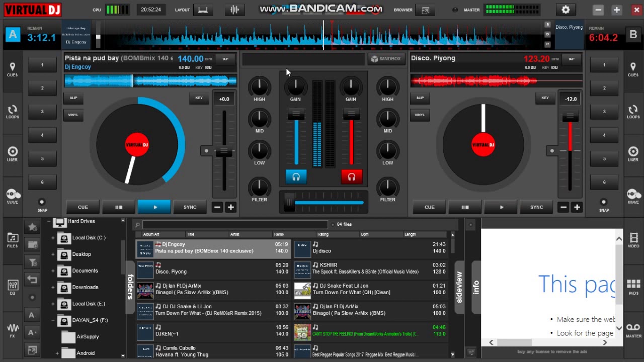The image size is (644, 362).
Task: Expand the Android folder node
Action: (x=57, y=353)
